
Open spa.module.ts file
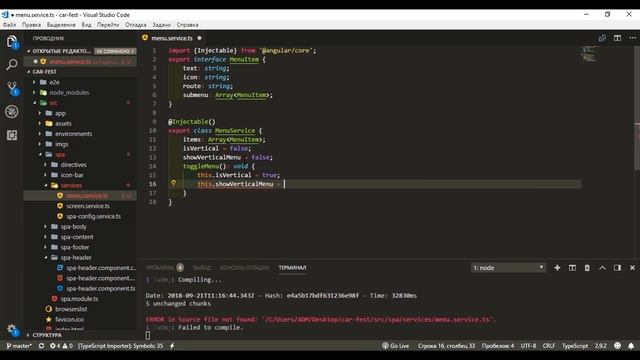[x=79, y=299]
